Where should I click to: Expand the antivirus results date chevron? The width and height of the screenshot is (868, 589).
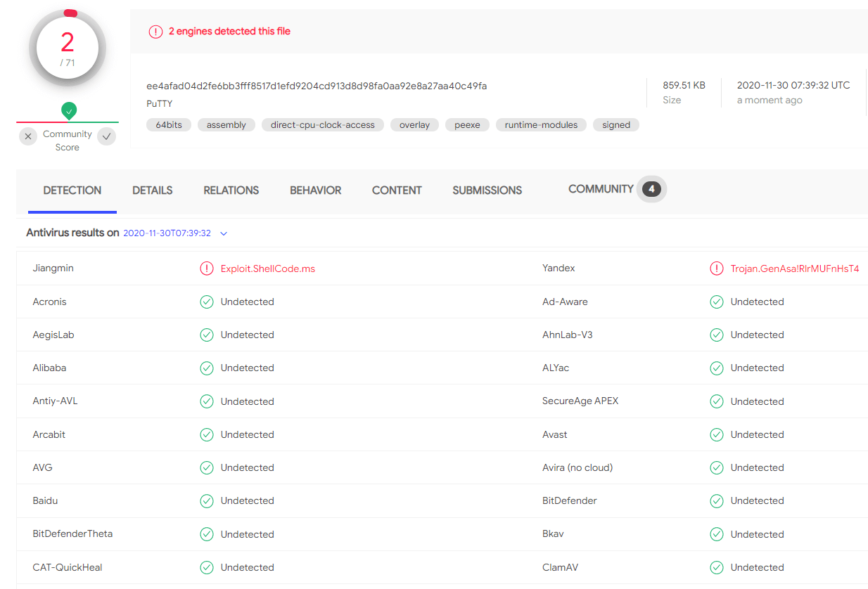(224, 233)
